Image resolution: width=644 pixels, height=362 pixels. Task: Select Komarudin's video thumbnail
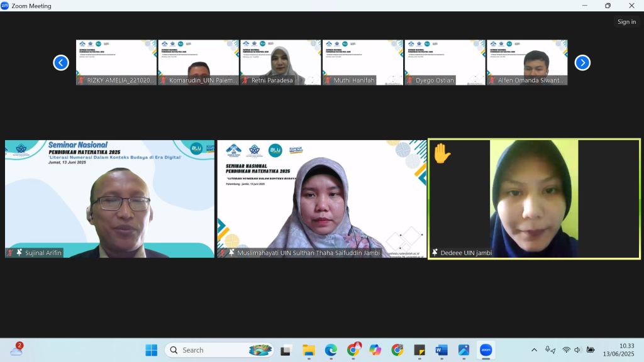[198, 62]
